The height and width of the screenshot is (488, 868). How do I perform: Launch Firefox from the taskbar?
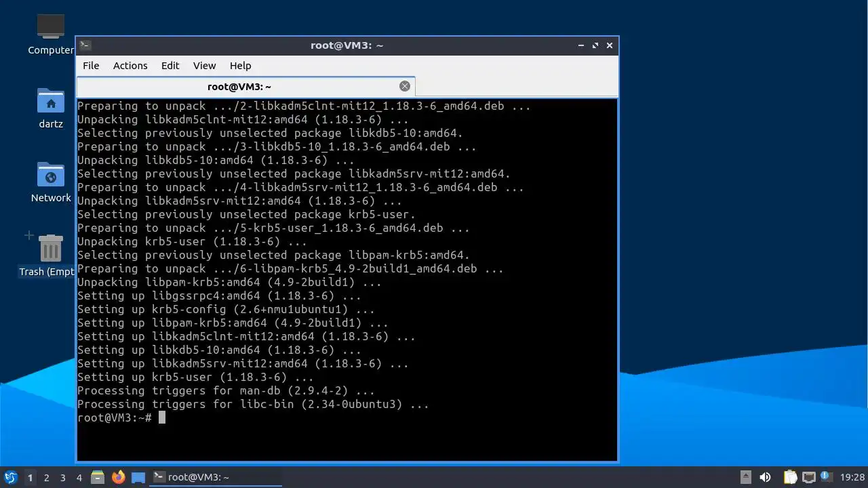(x=119, y=478)
